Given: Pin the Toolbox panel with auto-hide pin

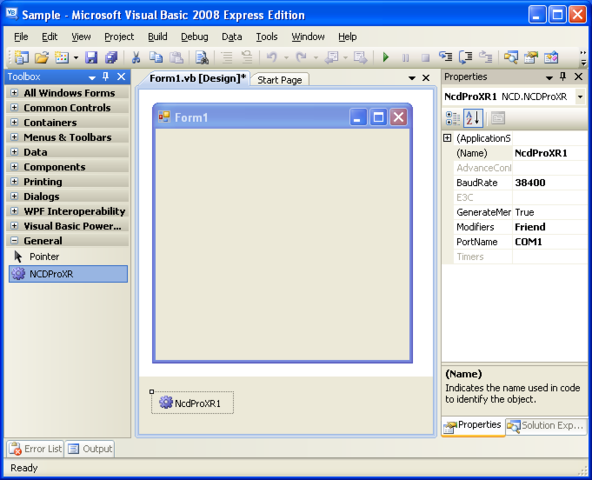Looking at the screenshot, I should coord(106,77).
